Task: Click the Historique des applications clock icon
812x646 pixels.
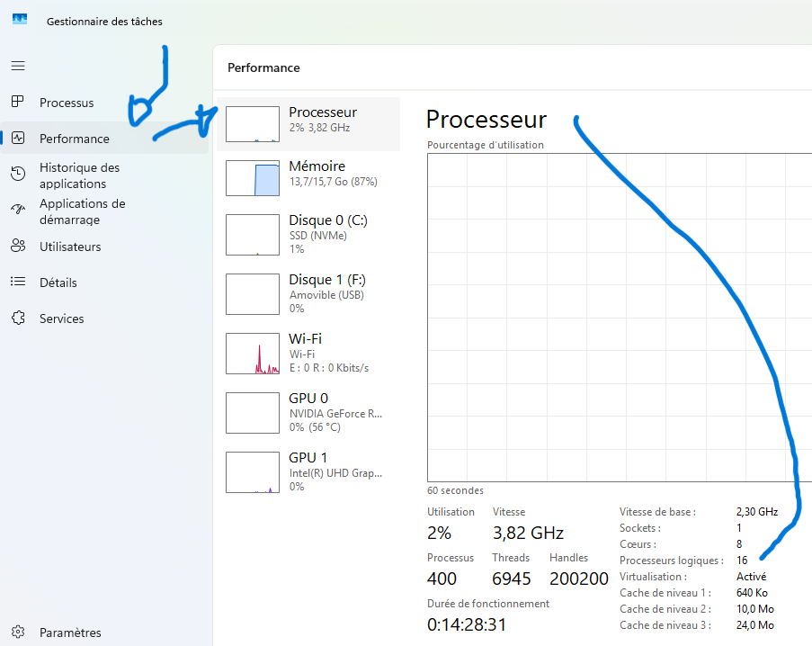Action: pos(18,175)
